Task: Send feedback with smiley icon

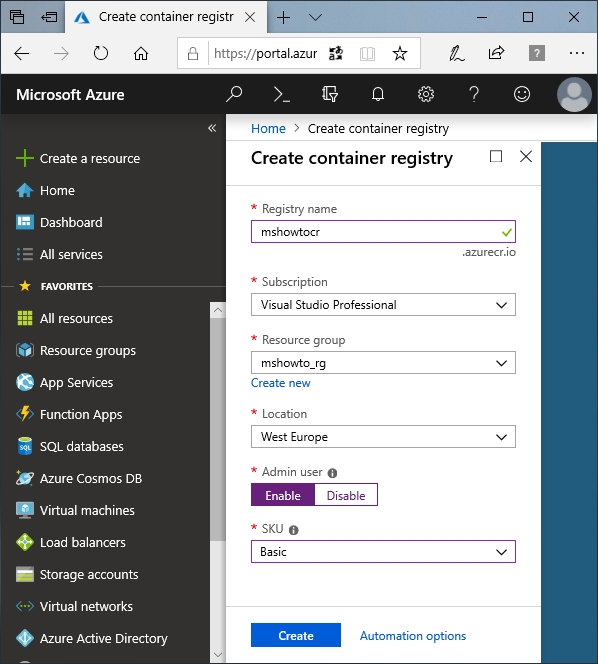Action: click(x=522, y=94)
